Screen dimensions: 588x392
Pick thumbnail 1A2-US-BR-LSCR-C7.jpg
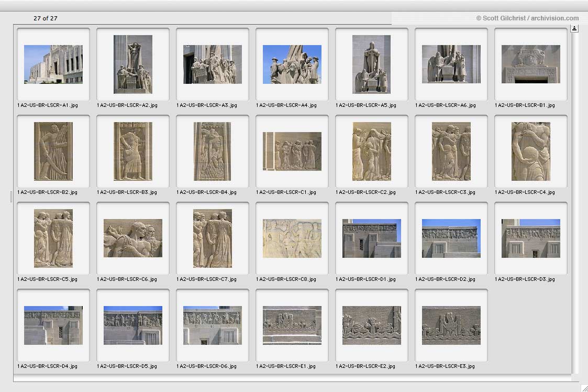[x=212, y=238]
